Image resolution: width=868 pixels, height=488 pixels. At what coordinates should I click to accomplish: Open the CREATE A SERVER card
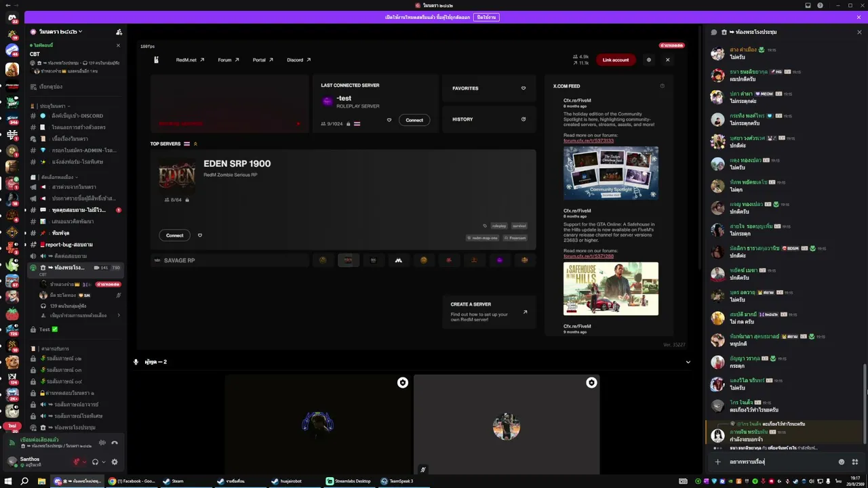pos(489,312)
